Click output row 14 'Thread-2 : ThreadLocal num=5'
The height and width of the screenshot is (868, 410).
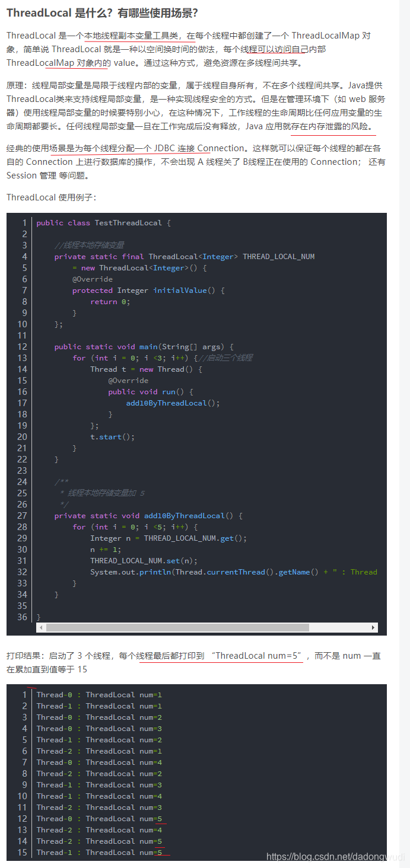click(99, 841)
